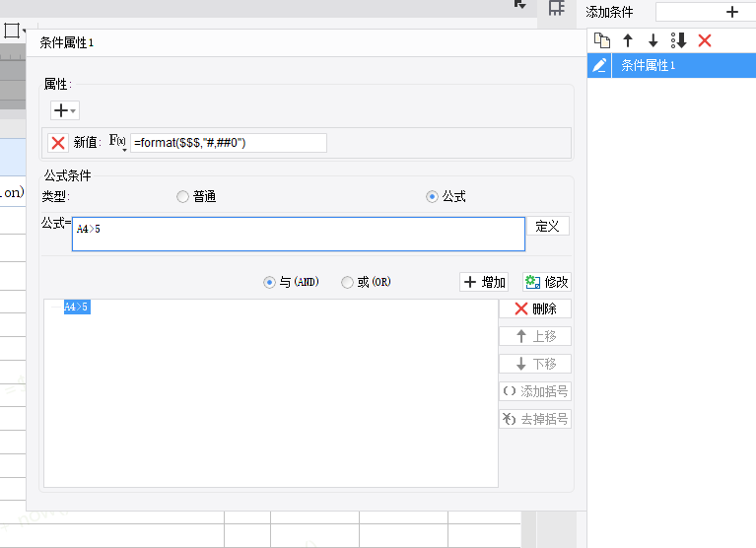Click the format formula value field

coord(229,143)
